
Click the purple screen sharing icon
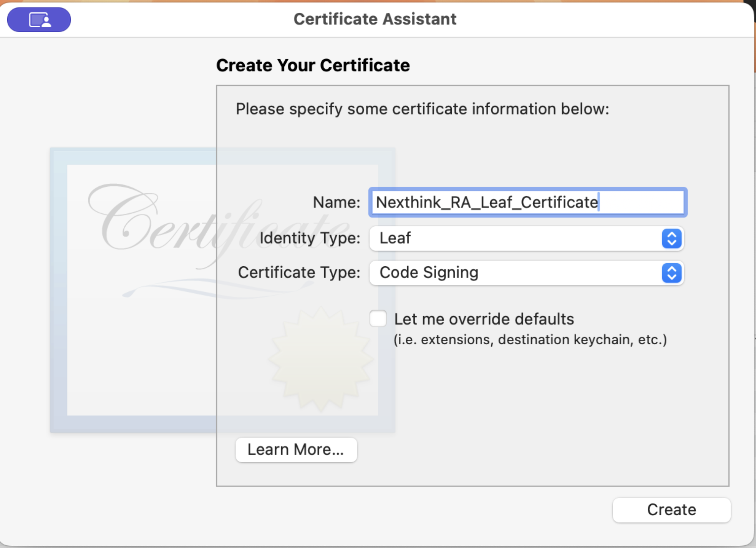(39, 20)
